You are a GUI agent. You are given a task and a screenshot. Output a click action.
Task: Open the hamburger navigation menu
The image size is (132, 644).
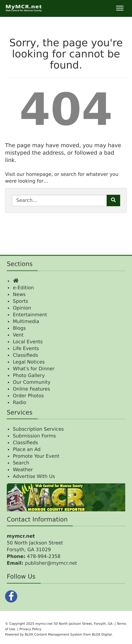120,8
